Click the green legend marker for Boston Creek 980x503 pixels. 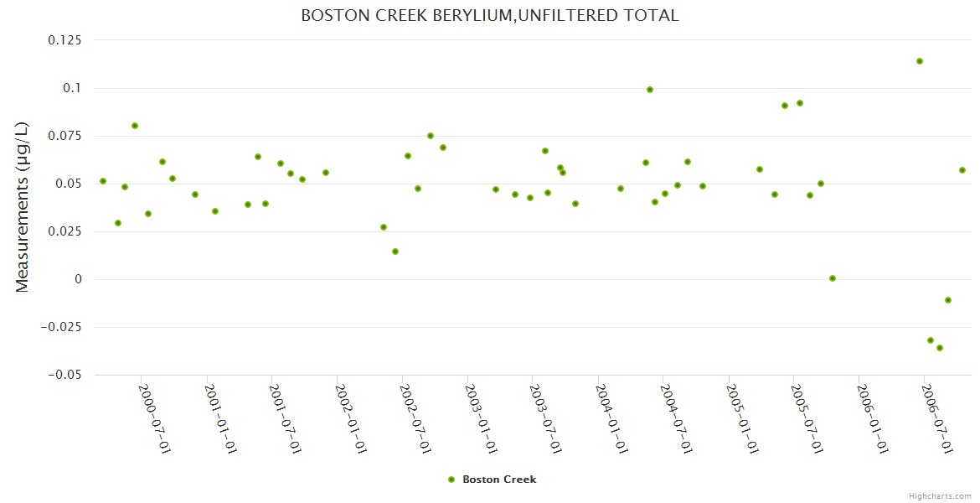tap(451, 480)
